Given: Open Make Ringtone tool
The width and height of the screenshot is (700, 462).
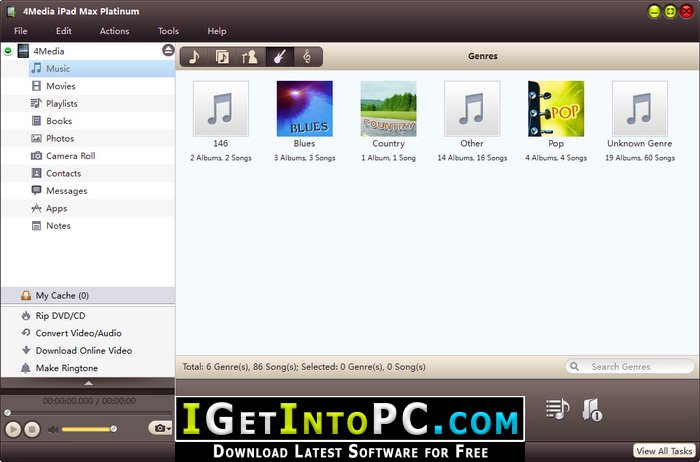Looking at the screenshot, I should point(60,368).
